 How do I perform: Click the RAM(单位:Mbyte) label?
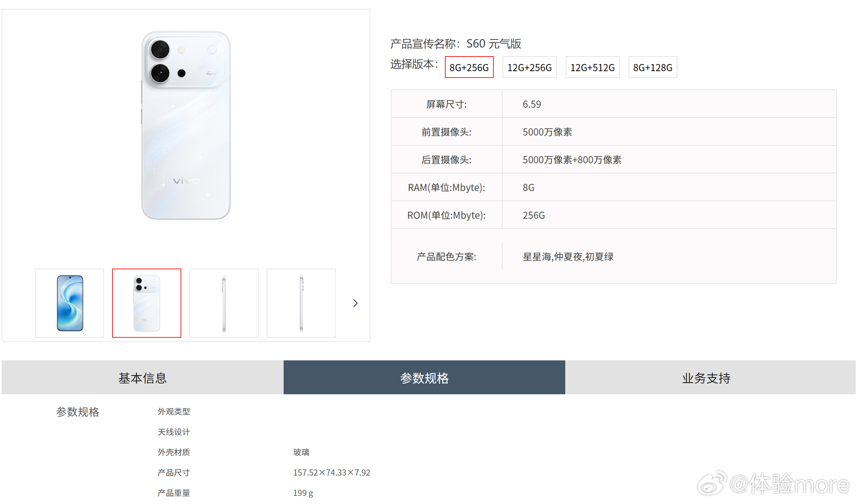coord(446,187)
